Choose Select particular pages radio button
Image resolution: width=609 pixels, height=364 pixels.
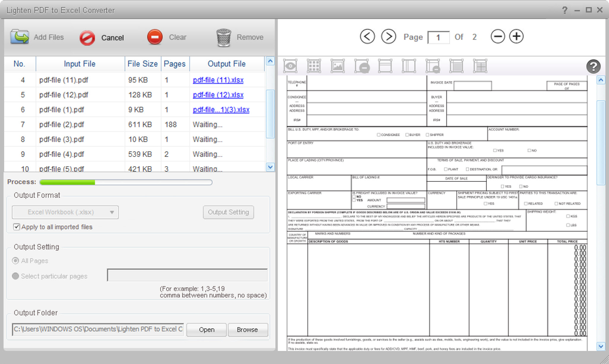tap(15, 276)
